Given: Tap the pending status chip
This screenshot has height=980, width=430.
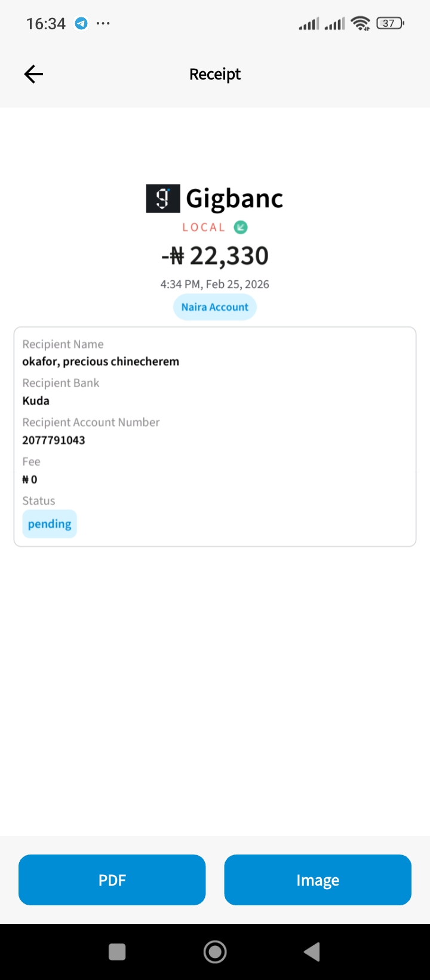Looking at the screenshot, I should [50, 524].
